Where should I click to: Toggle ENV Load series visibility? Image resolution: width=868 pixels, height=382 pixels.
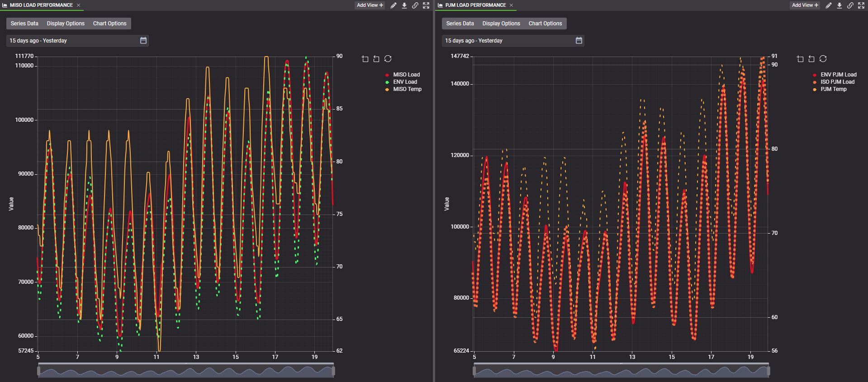point(404,82)
